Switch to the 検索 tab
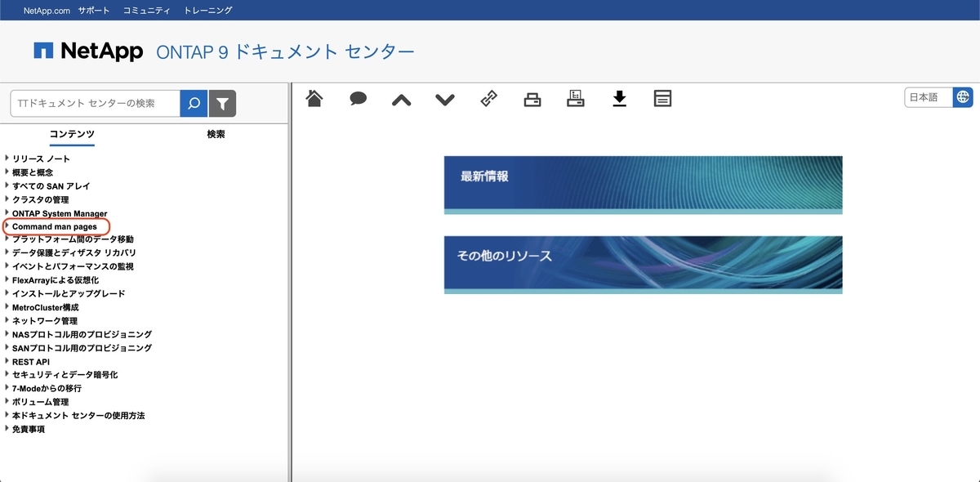Viewport: 980px width, 482px height. click(x=216, y=134)
